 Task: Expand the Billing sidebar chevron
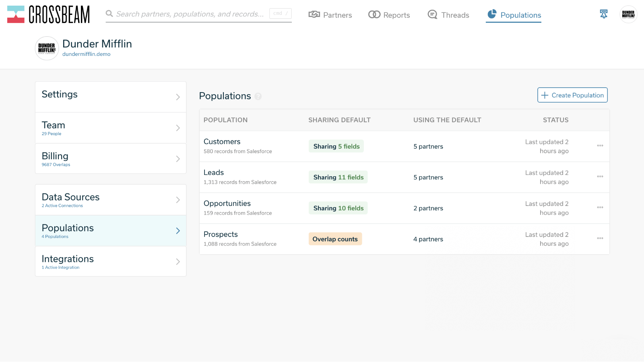click(x=178, y=159)
